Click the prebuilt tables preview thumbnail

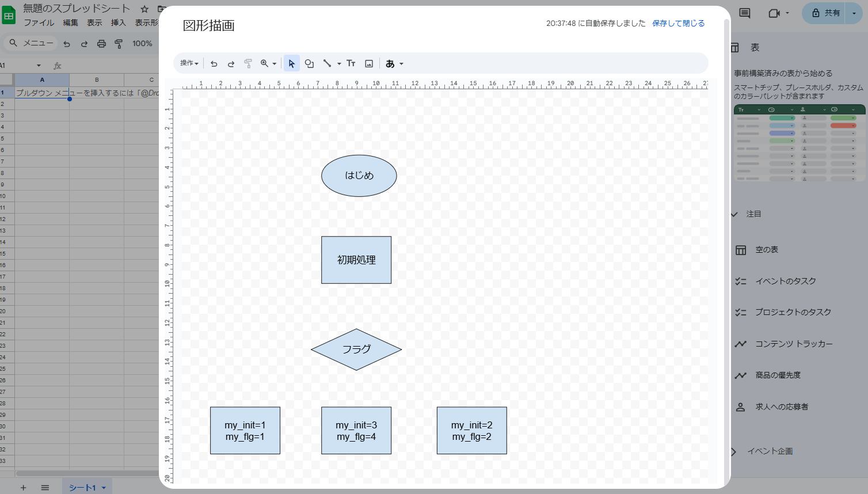(x=800, y=143)
